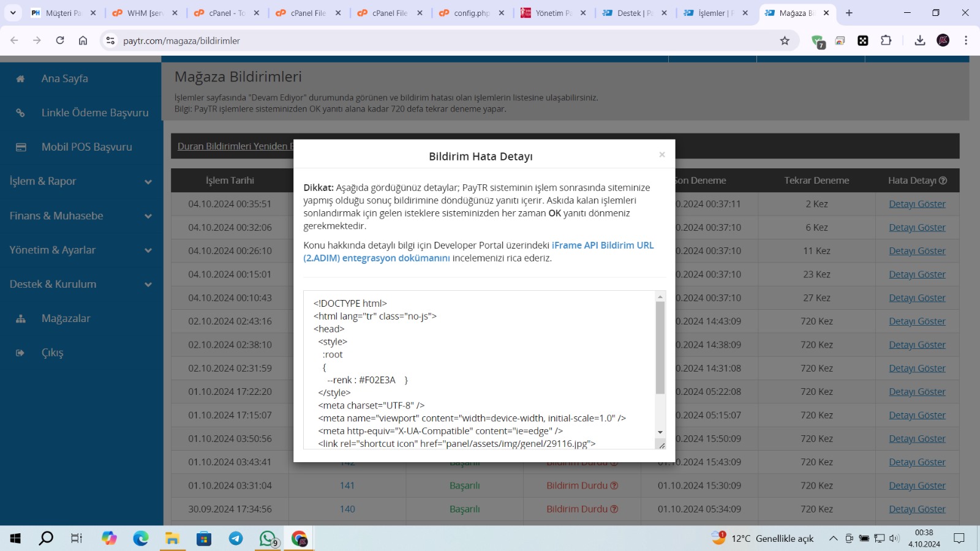
Task: Click the Ana Sayfa home icon in sidebar
Action: coord(20,78)
